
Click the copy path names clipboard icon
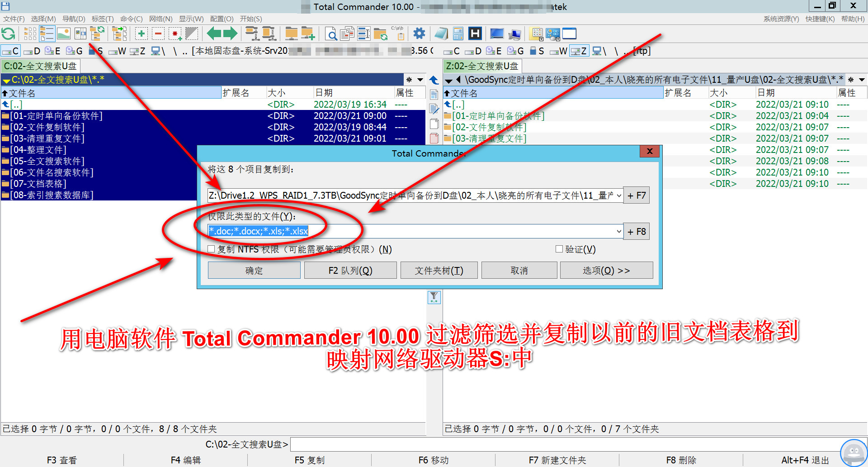398,33
